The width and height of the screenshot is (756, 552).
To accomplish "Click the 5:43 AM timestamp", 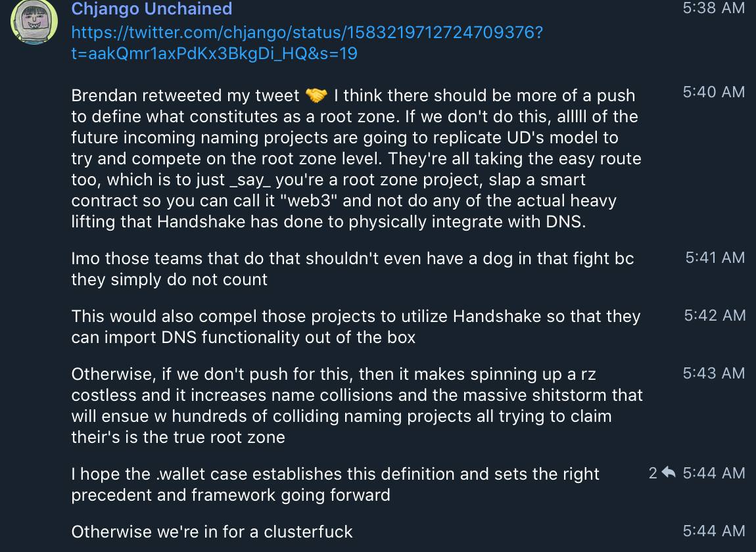I will (x=714, y=373).
